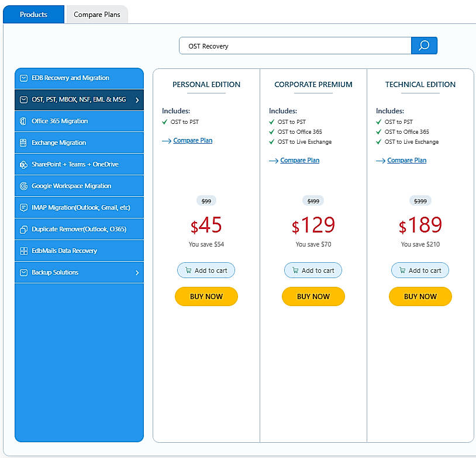Click the TECHNICAL EDITION heading

coord(420,84)
